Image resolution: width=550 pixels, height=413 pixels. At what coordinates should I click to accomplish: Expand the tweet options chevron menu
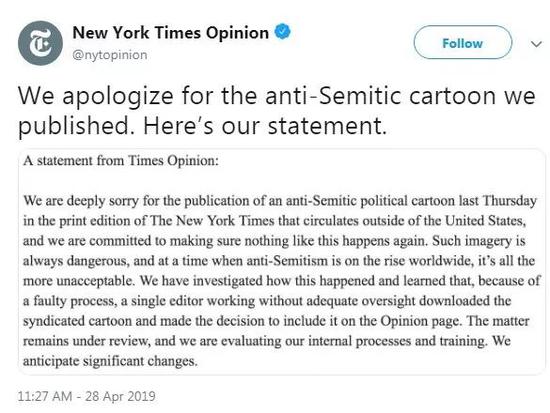click(536, 44)
